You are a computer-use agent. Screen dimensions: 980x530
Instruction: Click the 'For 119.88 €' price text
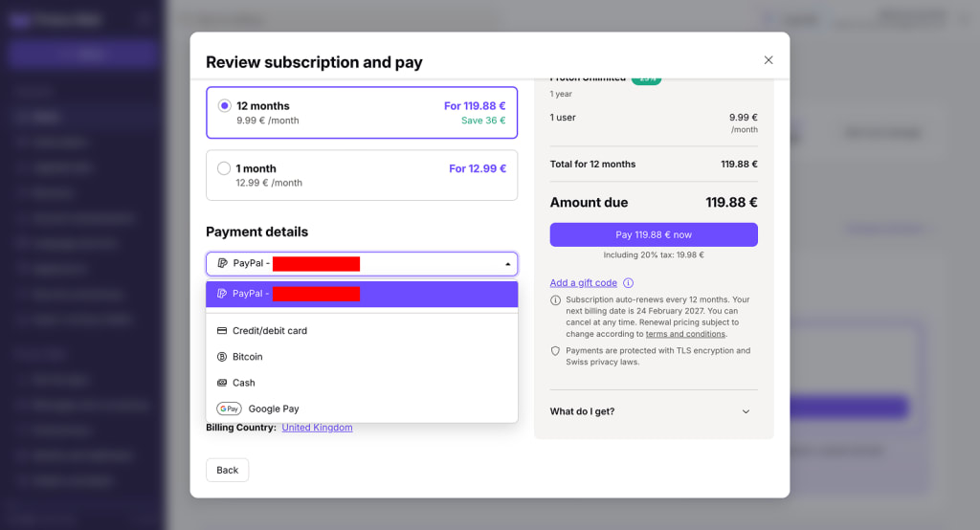475,105
